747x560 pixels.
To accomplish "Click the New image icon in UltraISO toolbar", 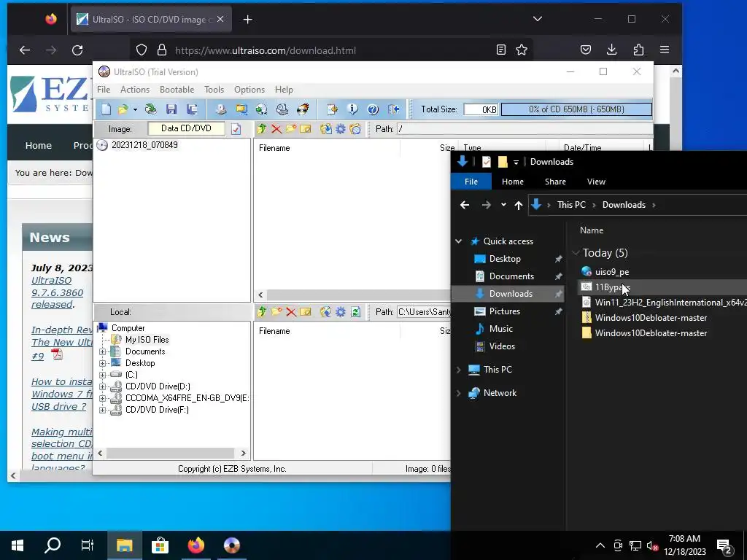I will point(106,109).
